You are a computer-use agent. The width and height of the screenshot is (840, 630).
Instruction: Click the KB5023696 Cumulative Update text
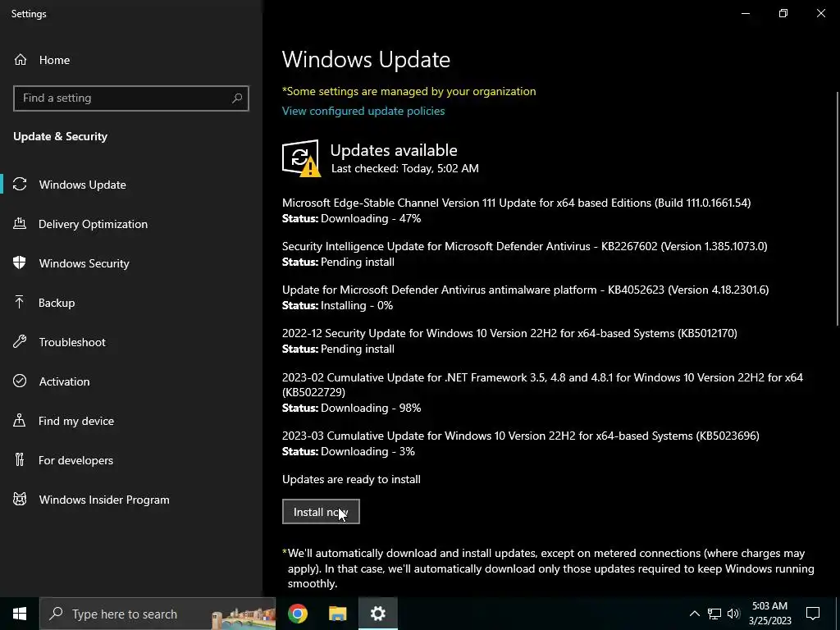click(521, 436)
